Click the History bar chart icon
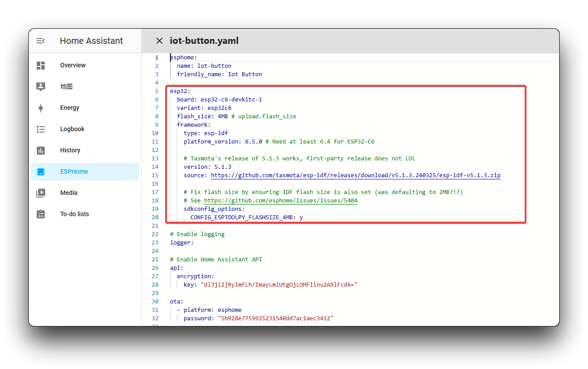This screenshot has height=369, width=588. [41, 150]
